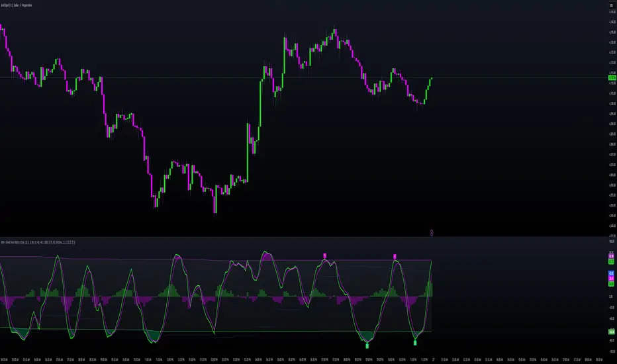
Task: Click the later green signal marker under oscillator
Action: pos(415,343)
